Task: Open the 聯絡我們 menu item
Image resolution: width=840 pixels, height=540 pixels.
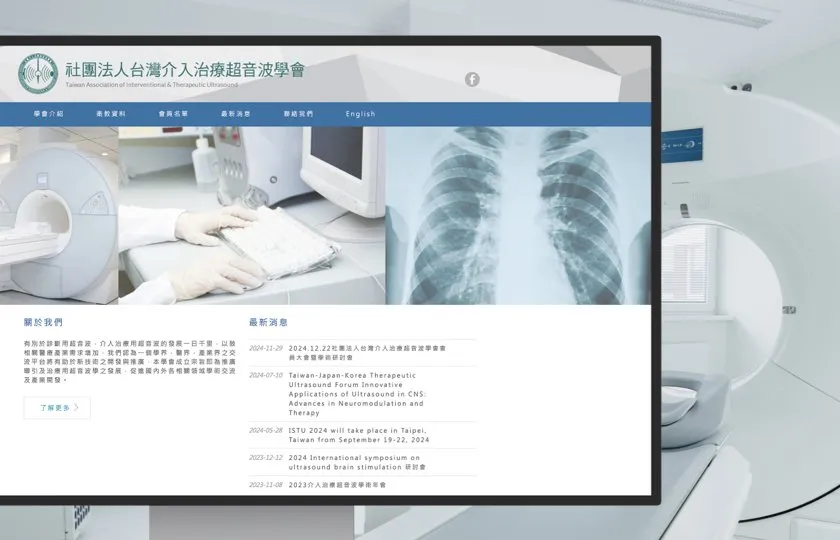Action: click(298, 114)
